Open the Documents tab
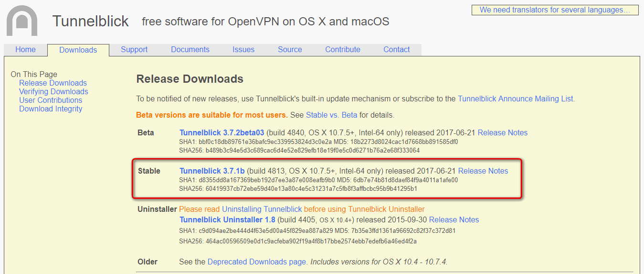644x274 pixels. 190,50
